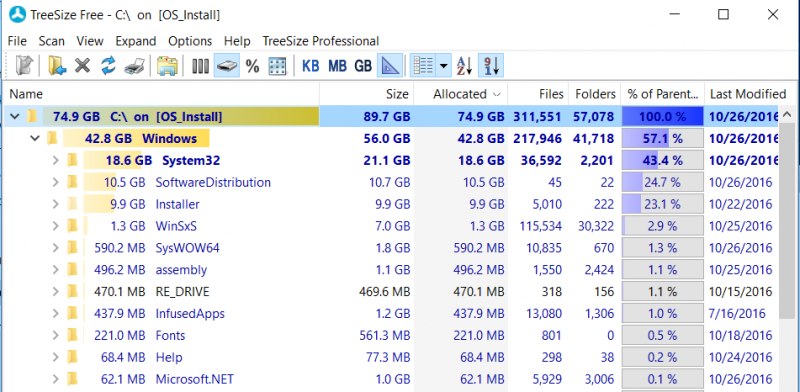Click the TreeSize app icon in title bar

pyautogui.click(x=17, y=14)
